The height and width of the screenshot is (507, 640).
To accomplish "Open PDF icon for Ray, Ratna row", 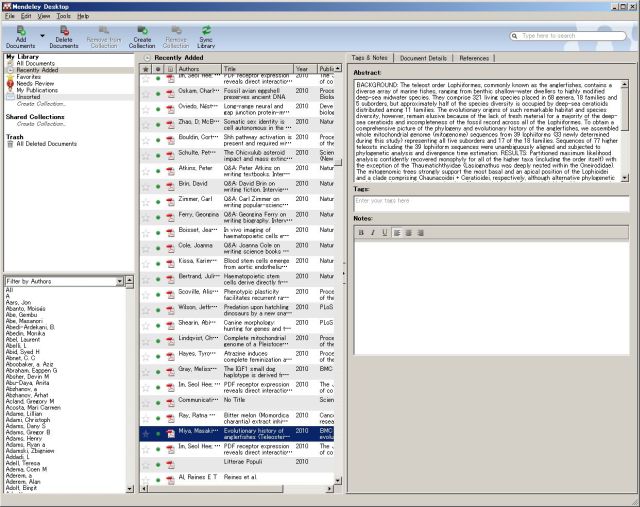I will (170, 418).
